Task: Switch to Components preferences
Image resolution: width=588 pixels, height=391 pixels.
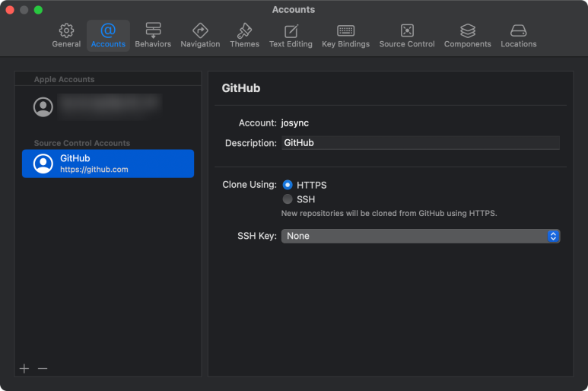Action: click(x=468, y=36)
